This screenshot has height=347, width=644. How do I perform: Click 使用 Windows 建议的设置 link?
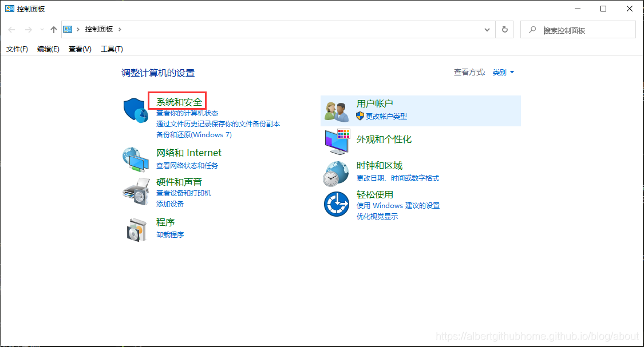point(398,205)
